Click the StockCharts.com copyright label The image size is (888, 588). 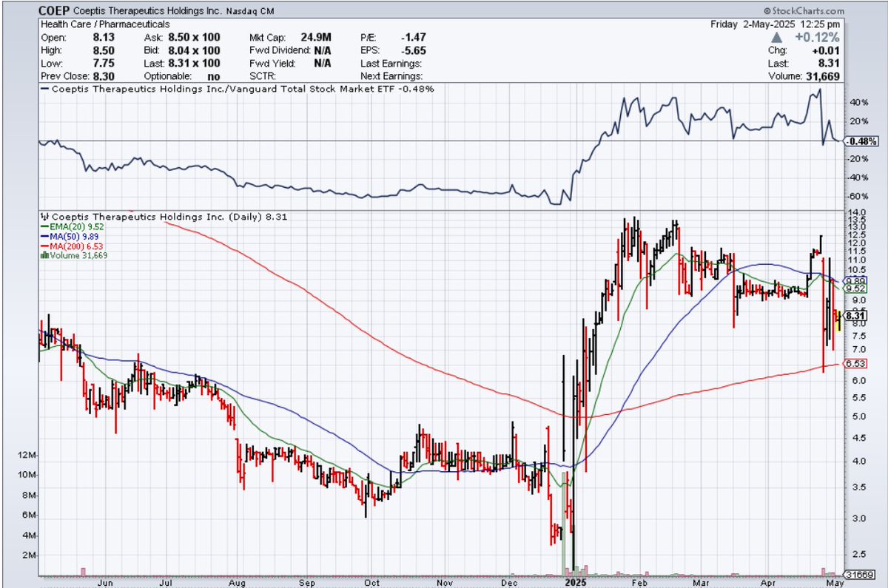click(804, 11)
